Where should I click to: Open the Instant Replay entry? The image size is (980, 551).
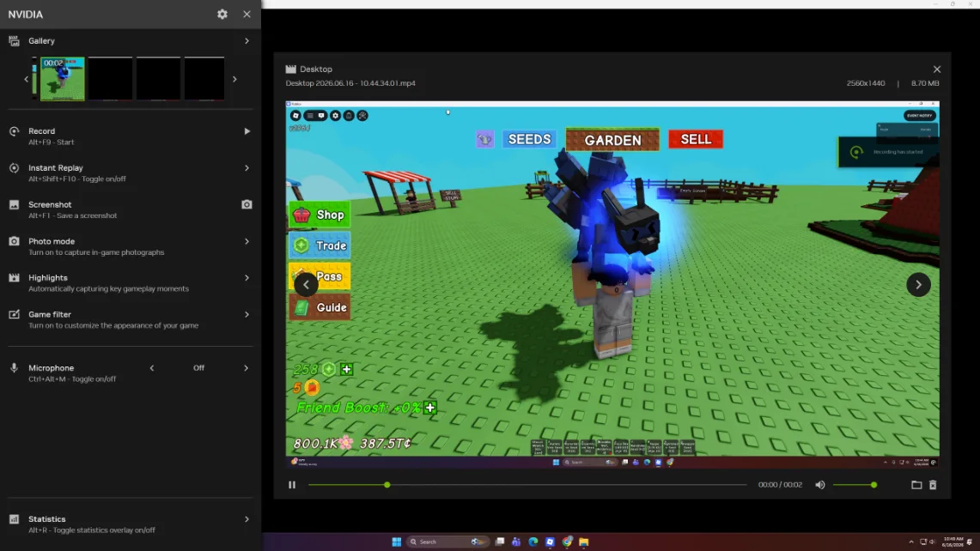pos(131,173)
